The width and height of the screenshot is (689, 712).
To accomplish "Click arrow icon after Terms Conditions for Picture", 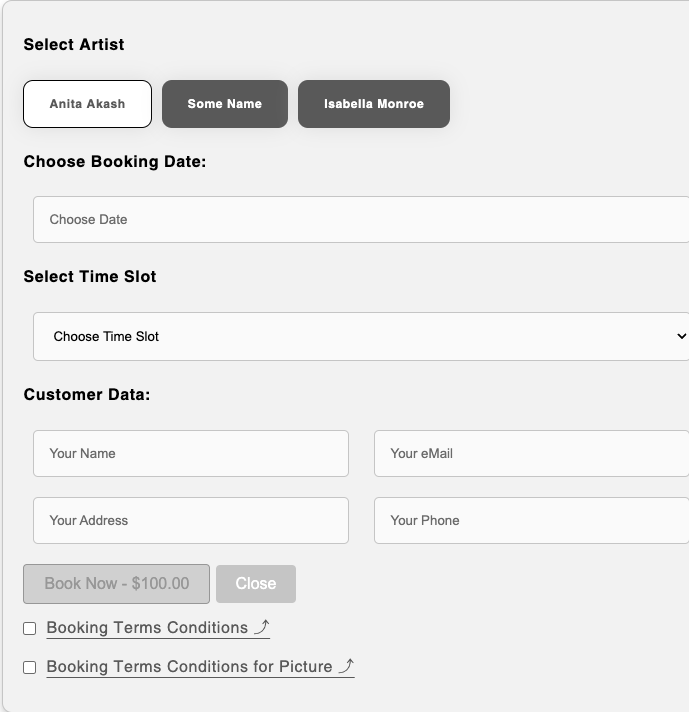I will (346, 666).
